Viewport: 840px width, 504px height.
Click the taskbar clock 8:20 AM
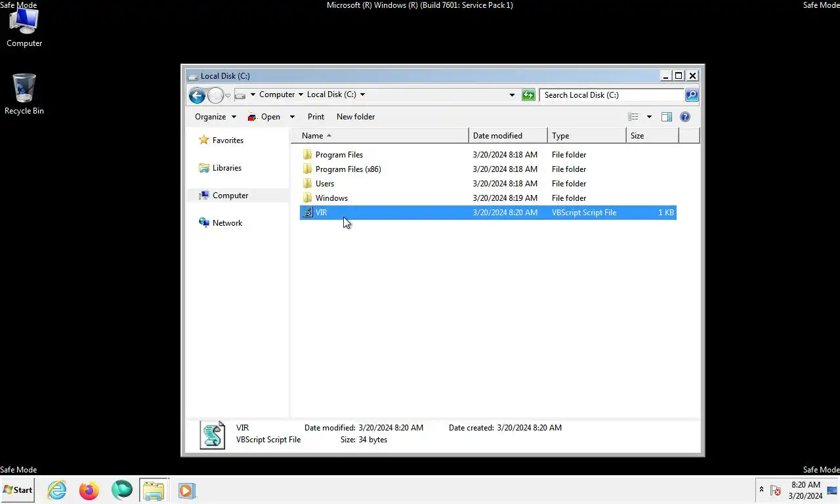[807, 485]
